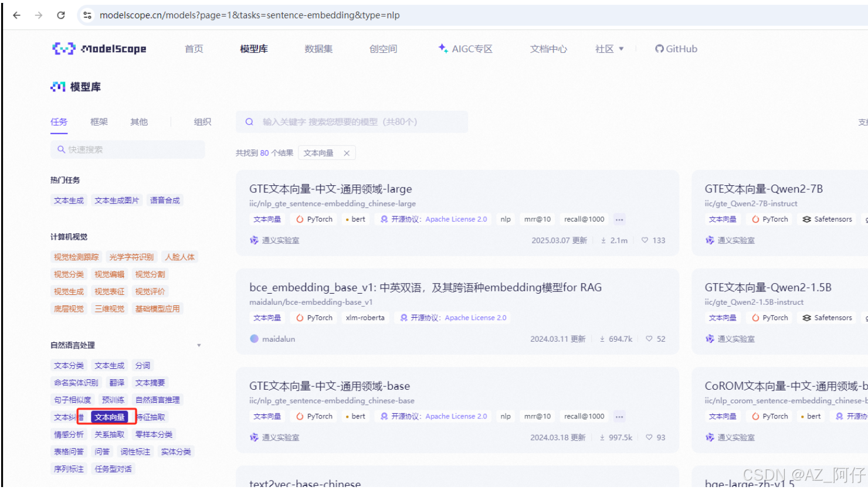Like the GTE base model with the 93 heart
The width and height of the screenshot is (868, 490).
point(649,437)
